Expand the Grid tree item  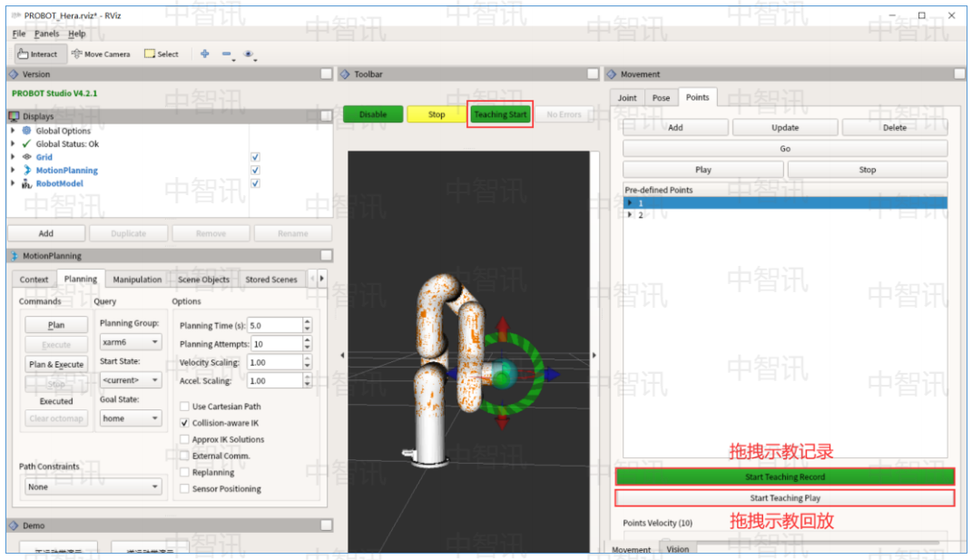[x=13, y=157]
